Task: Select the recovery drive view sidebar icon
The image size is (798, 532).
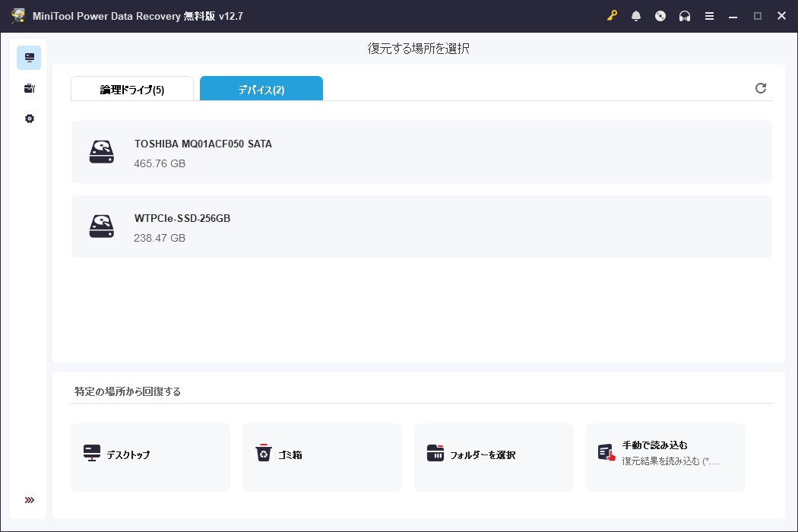Action: coord(29,58)
